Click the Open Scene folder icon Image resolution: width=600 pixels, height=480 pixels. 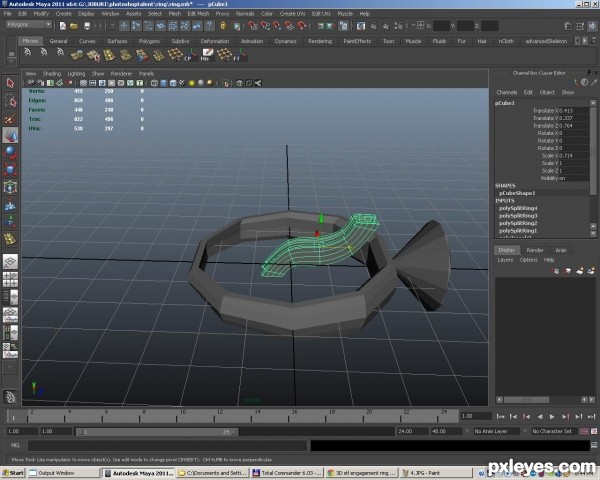click(74, 26)
